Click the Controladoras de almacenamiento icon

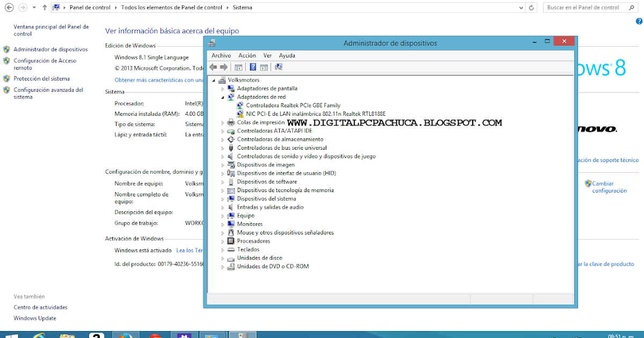click(231, 139)
